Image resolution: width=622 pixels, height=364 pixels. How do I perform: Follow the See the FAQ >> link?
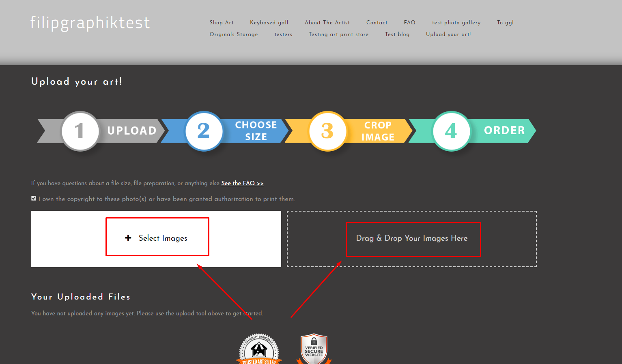(x=242, y=183)
